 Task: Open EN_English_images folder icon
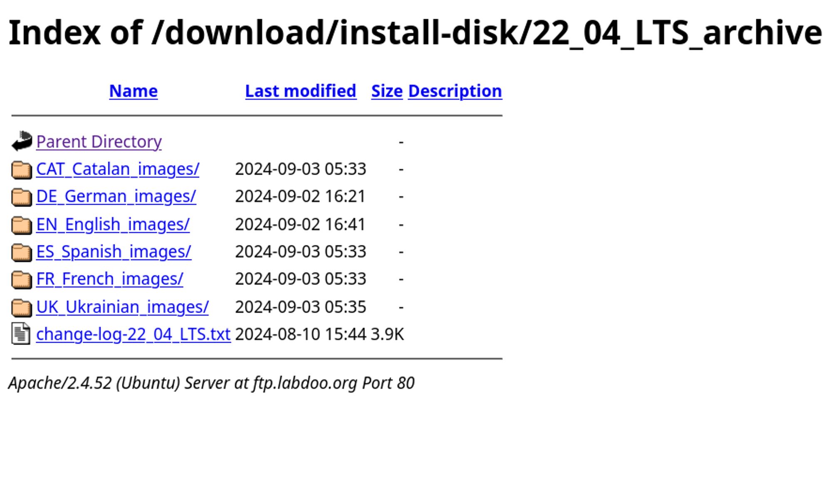[21, 223]
